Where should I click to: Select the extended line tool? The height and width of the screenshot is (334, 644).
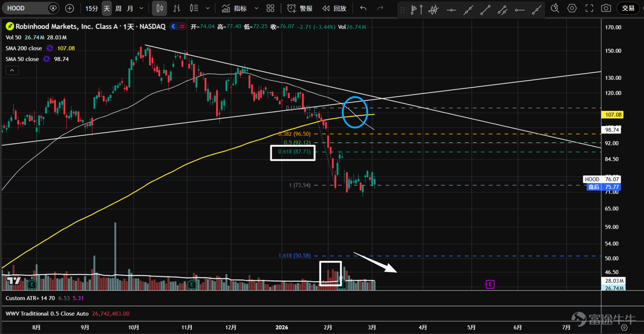(468, 10)
